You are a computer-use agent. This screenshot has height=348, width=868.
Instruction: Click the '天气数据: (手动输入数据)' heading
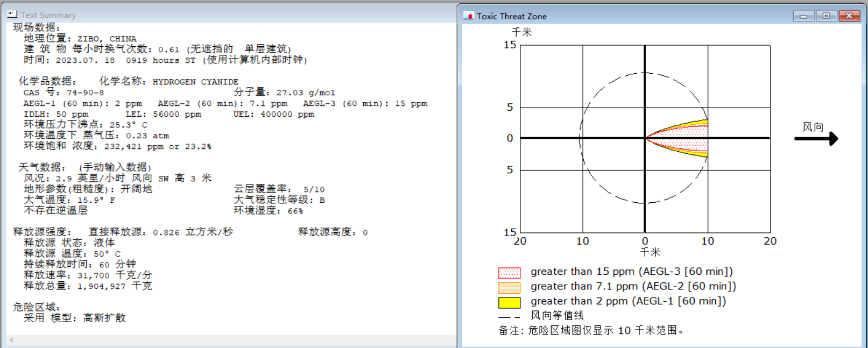coord(85,167)
